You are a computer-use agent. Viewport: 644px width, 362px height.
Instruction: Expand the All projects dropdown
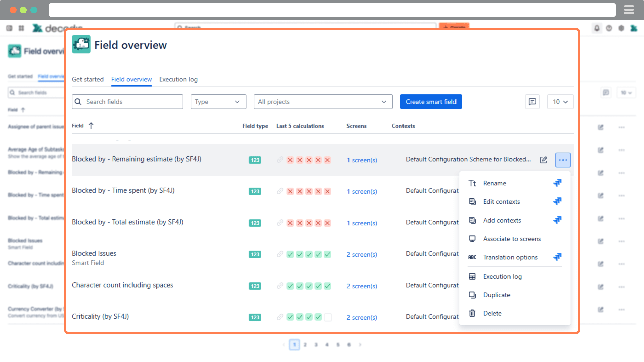(x=323, y=102)
